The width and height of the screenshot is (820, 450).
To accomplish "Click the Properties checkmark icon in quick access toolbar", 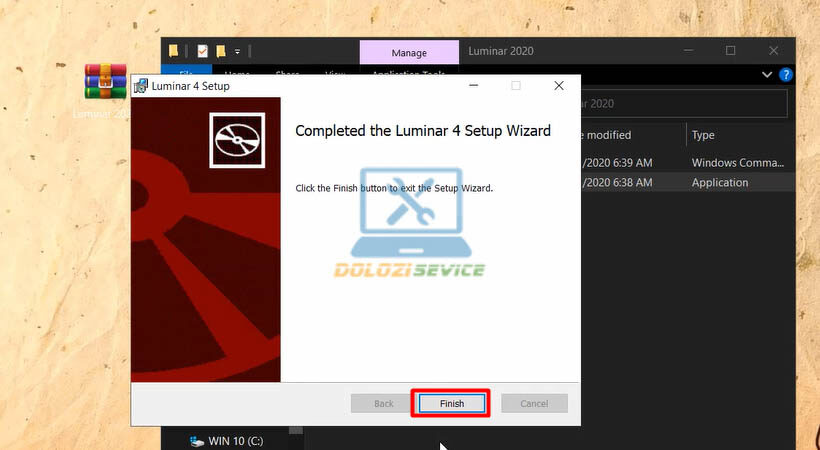I will click(202, 51).
